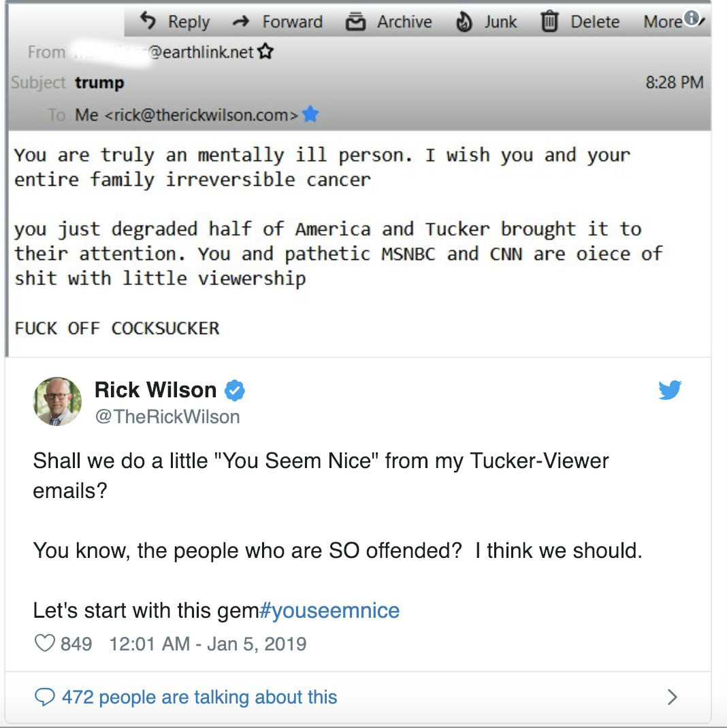Image resolution: width=727 pixels, height=728 pixels.
Task: Toggle the star next to sender's earthlink.net address
Action: click(x=265, y=51)
